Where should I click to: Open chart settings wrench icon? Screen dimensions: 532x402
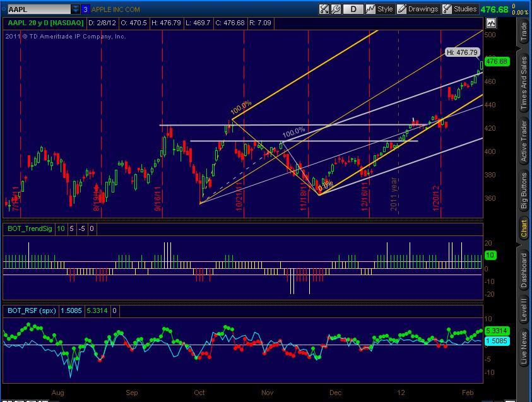(336, 9)
